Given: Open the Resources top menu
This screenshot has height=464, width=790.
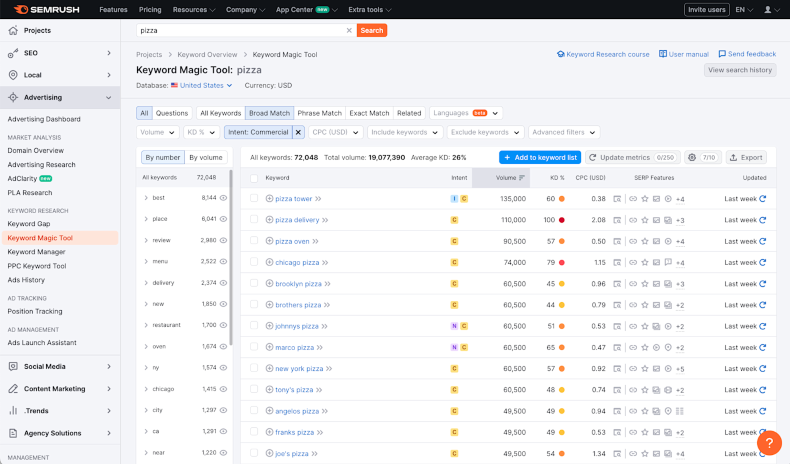Looking at the screenshot, I should 193,10.
